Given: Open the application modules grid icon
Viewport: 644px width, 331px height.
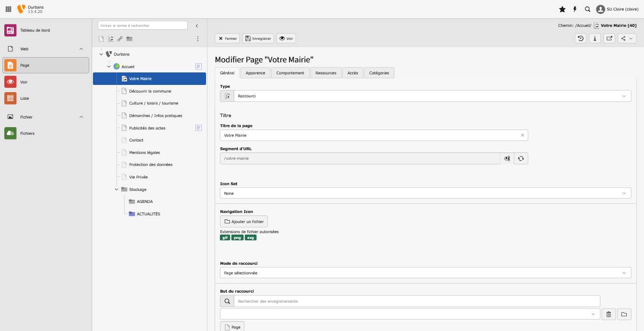Looking at the screenshot, I should click(x=8, y=9).
